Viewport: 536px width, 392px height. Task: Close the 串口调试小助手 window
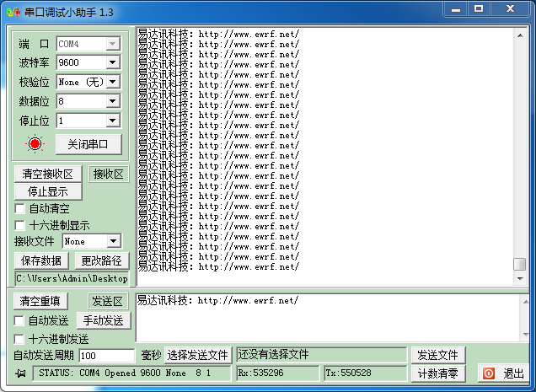[511, 9]
